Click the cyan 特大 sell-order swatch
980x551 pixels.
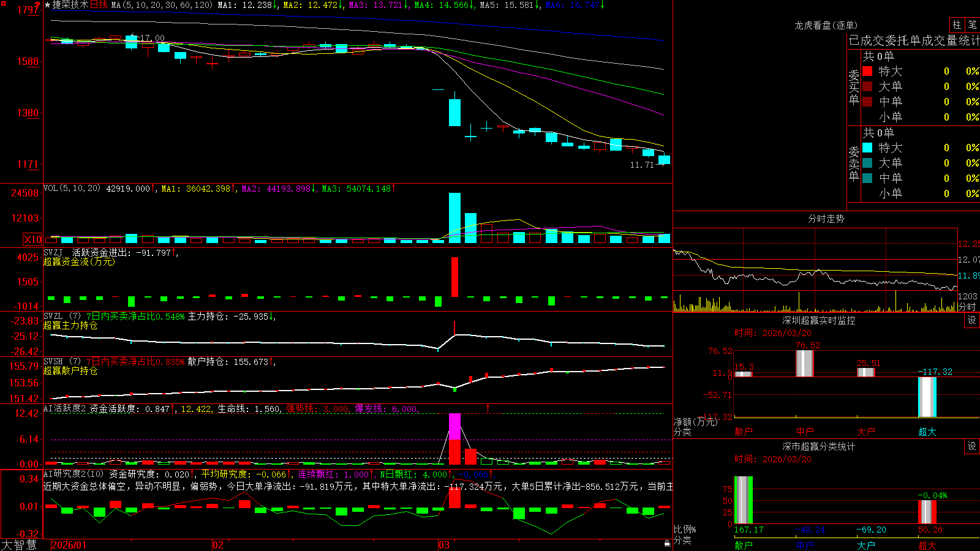867,148
